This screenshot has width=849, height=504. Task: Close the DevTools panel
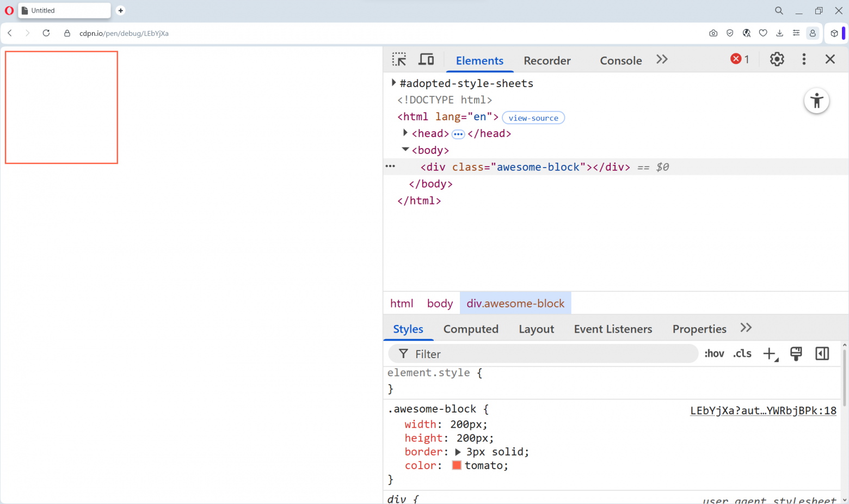(x=830, y=59)
